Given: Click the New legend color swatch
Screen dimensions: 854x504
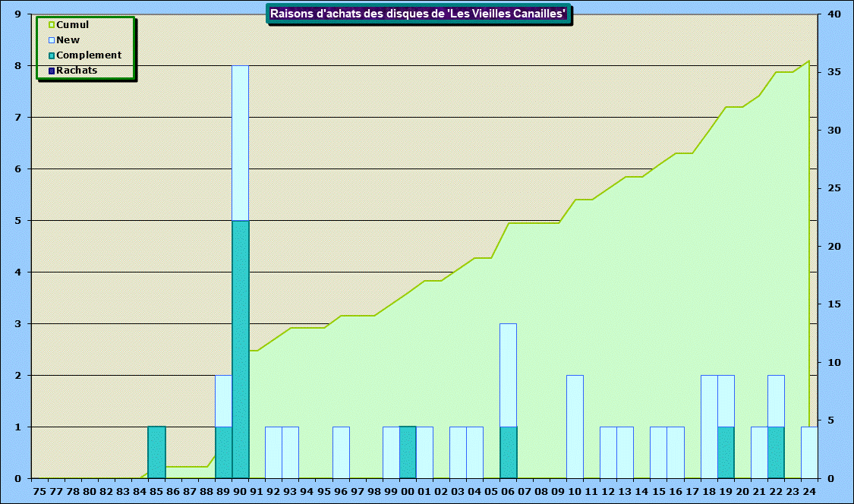Looking at the screenshot, I should point(52,40).
